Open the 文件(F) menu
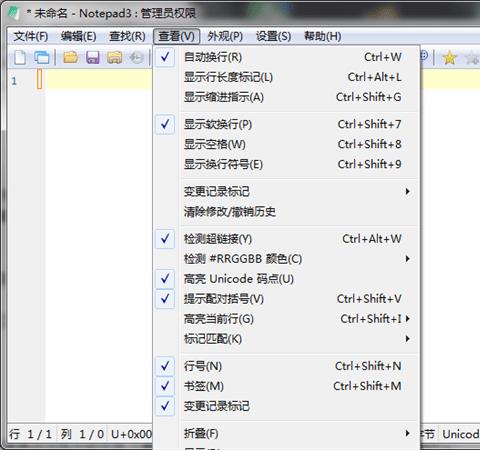 [x=31, y=36]
